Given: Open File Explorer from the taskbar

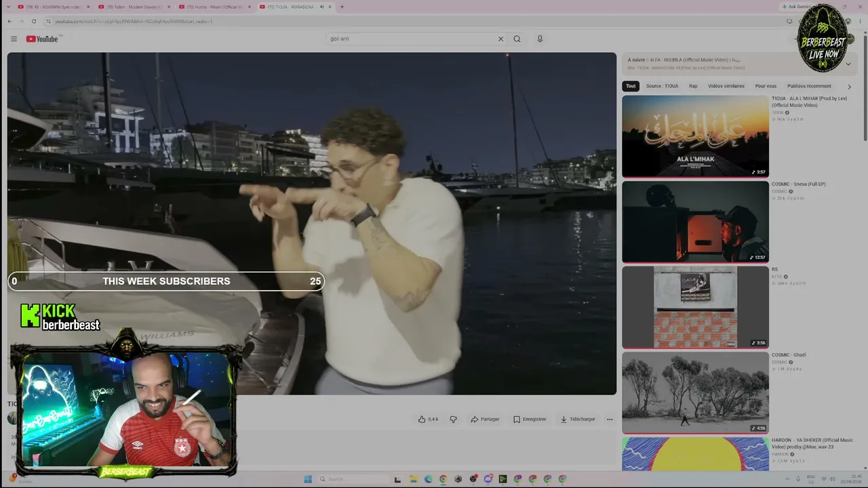Looking at the screenshot, I should (413, 479).
